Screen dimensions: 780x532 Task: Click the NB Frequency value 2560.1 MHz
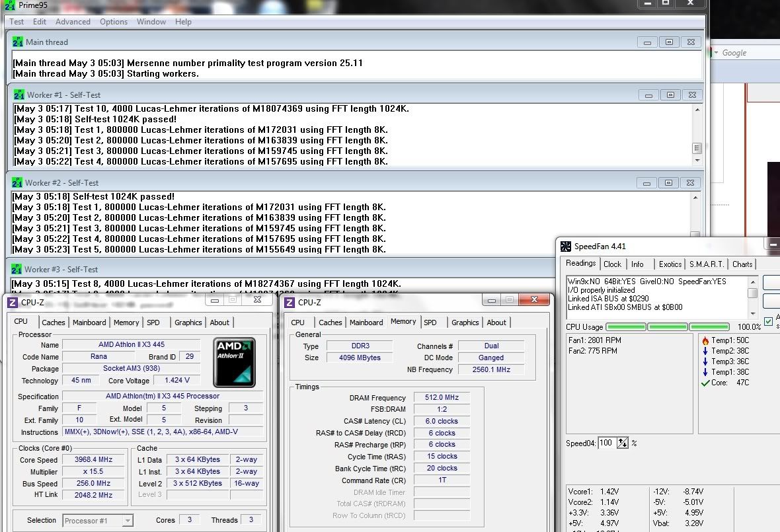491,369
